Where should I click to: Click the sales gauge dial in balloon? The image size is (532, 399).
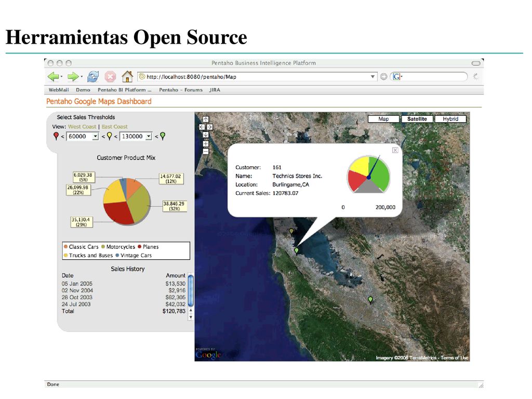pyautogui.click(x=369, y=175)
